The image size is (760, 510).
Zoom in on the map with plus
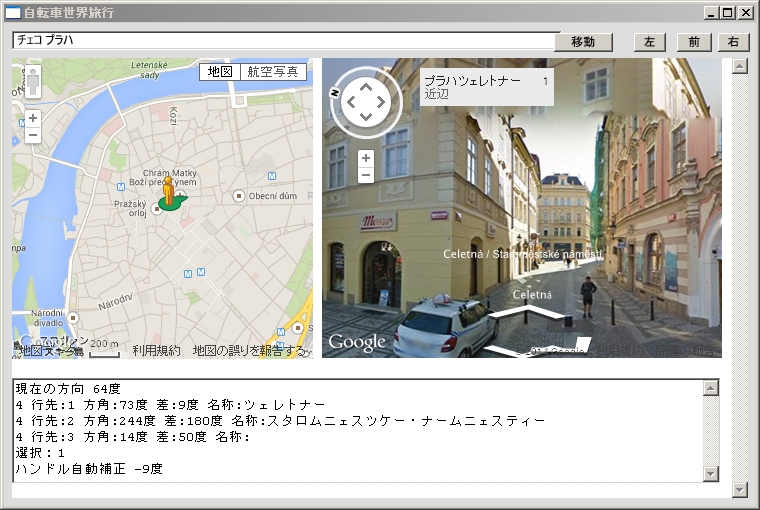[x=32, y=118]
